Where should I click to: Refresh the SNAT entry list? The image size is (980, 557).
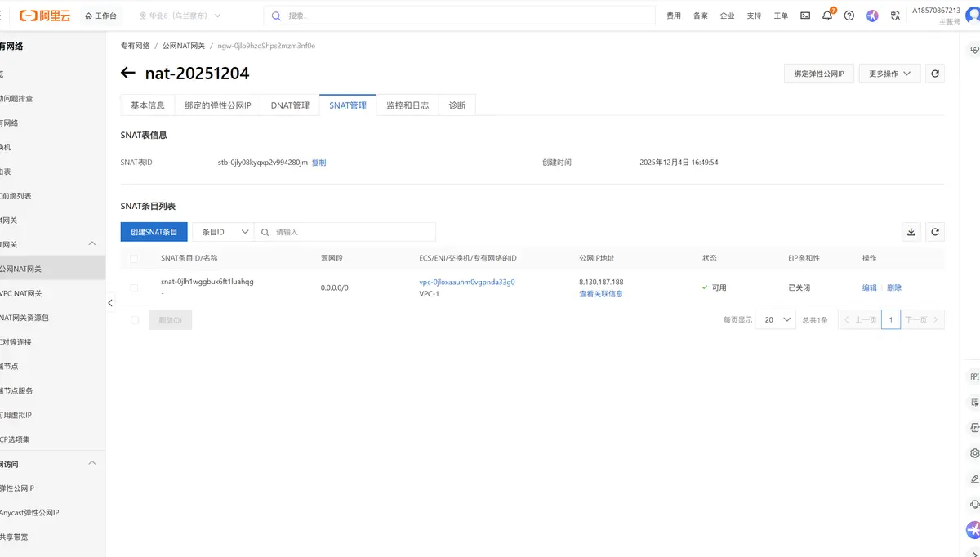click(935, 232)
